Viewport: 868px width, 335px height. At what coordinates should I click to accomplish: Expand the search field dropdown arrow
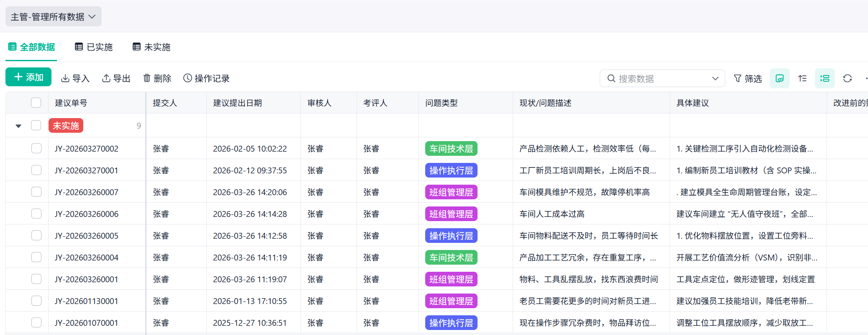[x=715, y=78]
